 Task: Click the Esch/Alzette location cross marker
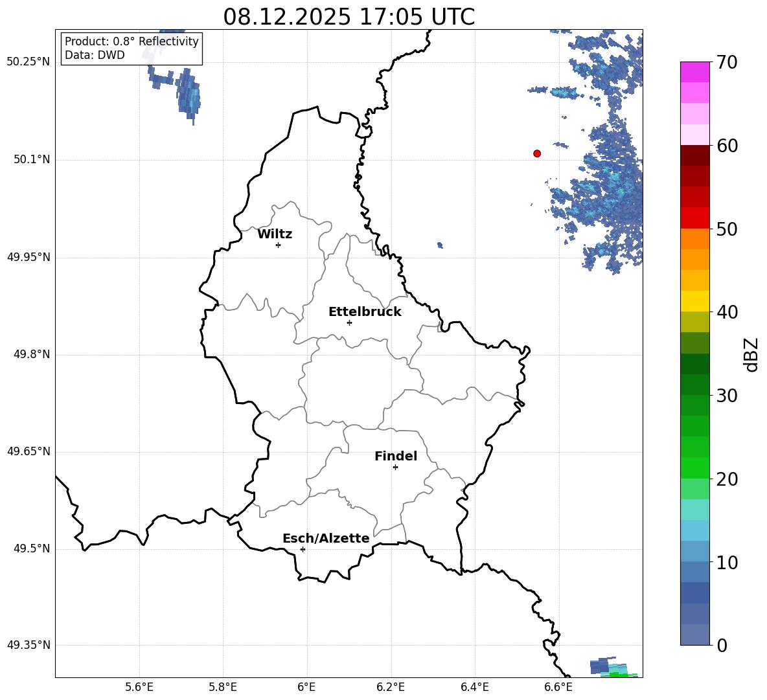click(x=303, y=549)
